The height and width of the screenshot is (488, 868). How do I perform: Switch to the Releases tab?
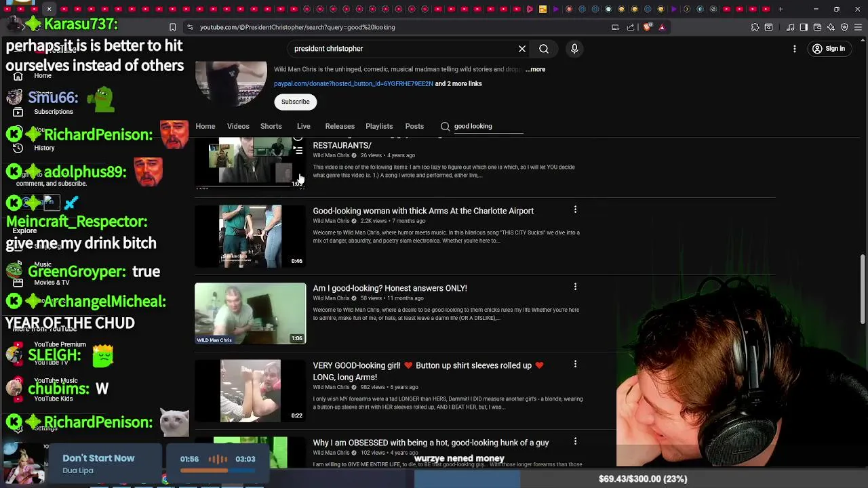[340, 126]
